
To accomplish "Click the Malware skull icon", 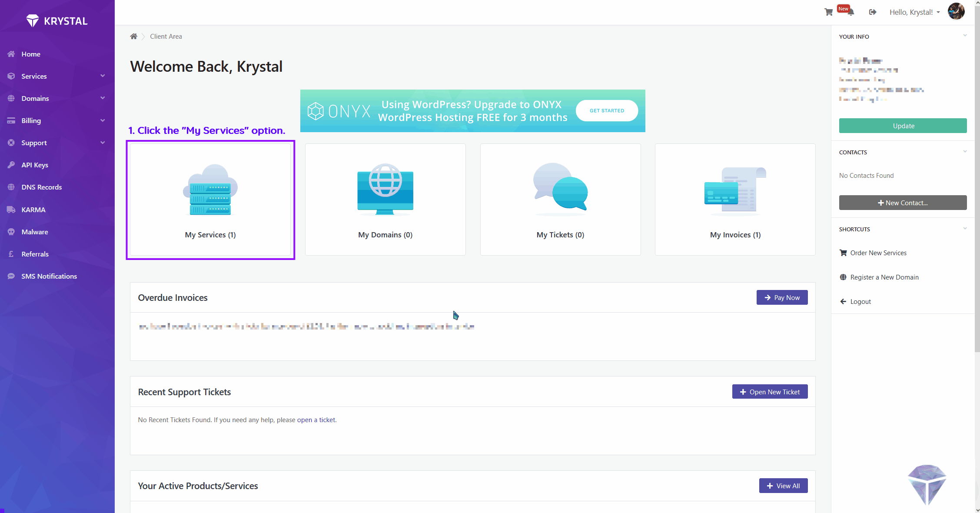I will (11, 232).
